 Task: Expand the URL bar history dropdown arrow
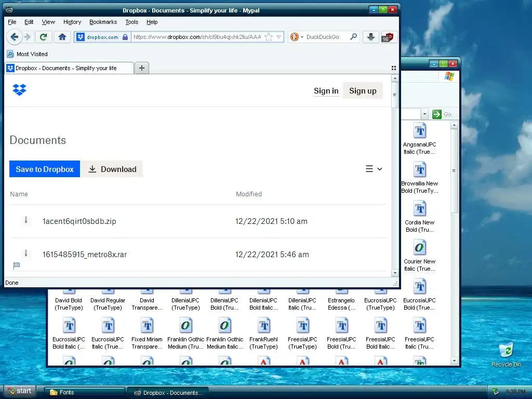pos(279,37)
